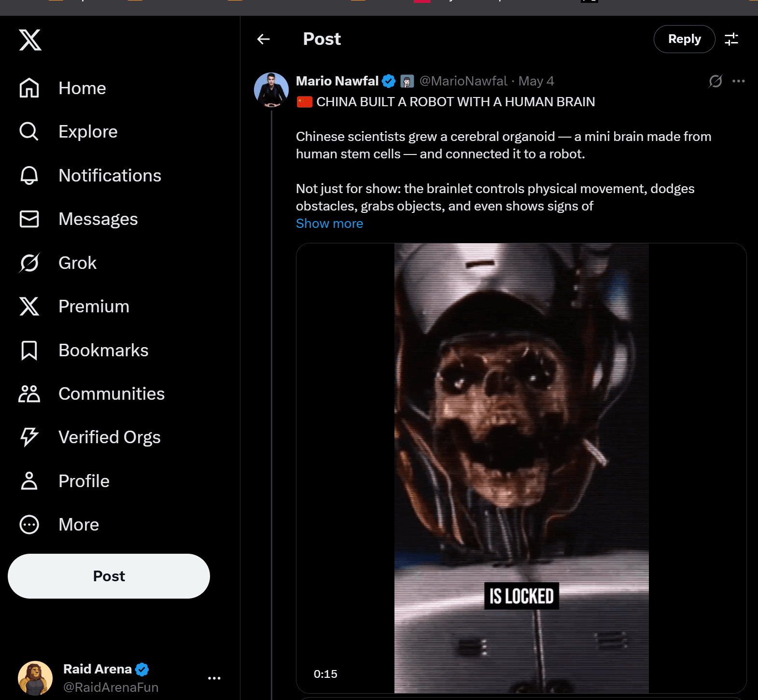
Task: Open reply sorting settings icon
Action: point(731,39)
